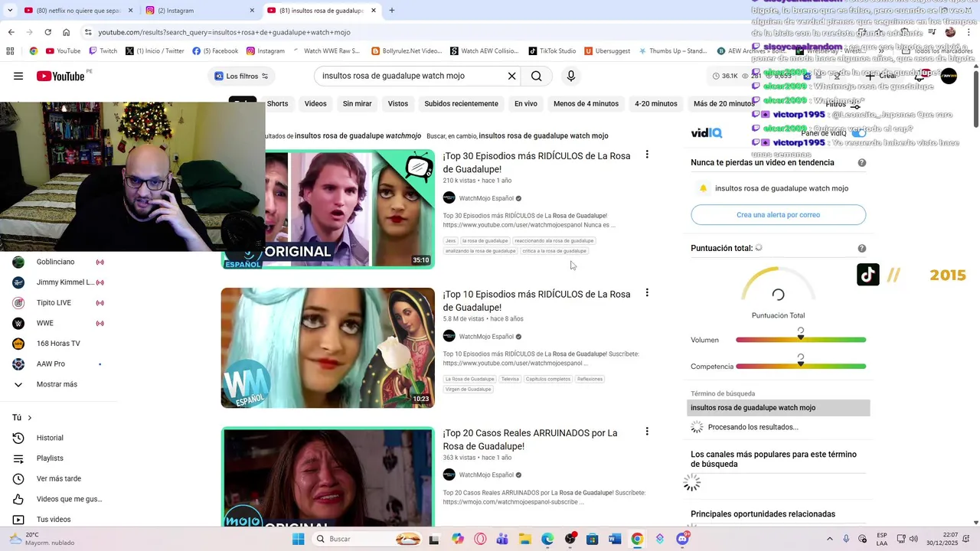Open Microsoft Edge from the taskbar

pyautogui.click(x=547, y=539)
